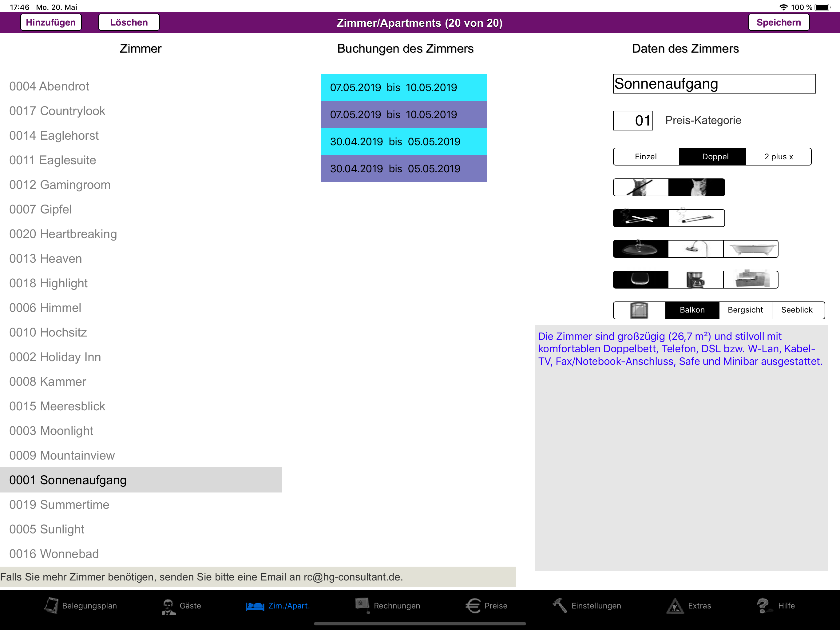Click the Speichern button
The height and width of the screenshot is (630, 840).
click(x=779, y=22)
